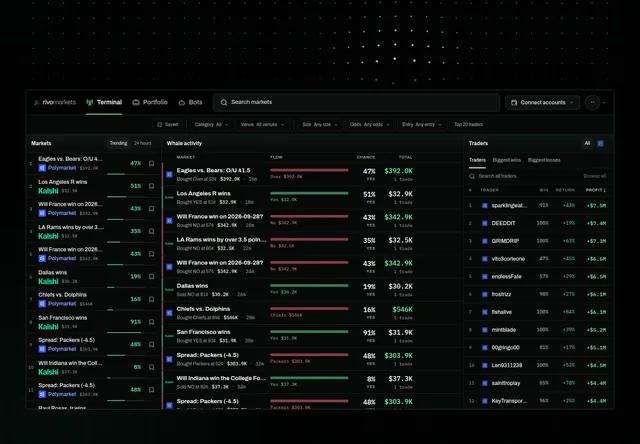
Task: Bookmark LA Rams wins by over market
Action: coord(151,231)
